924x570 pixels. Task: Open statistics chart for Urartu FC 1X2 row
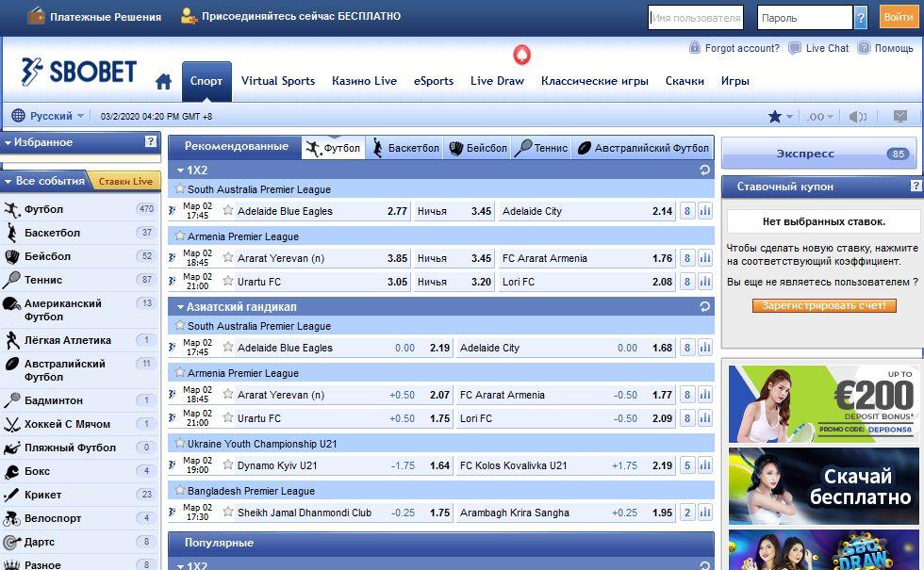[704, 282]
